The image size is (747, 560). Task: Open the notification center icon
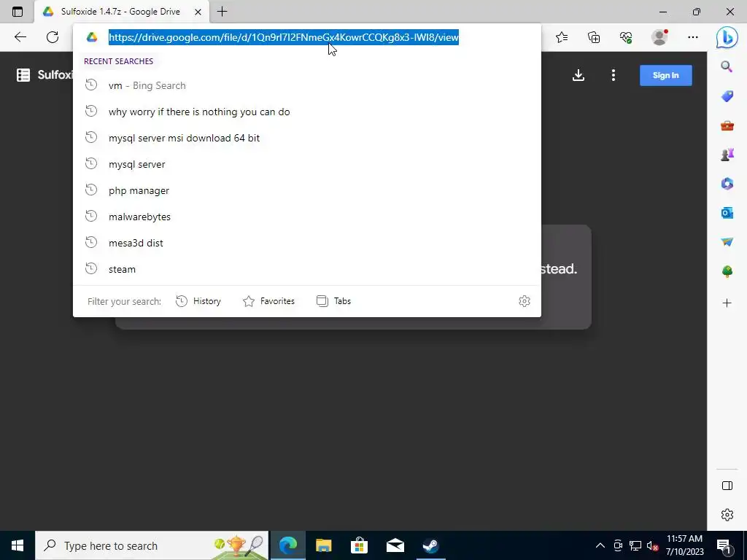click(x=723, y=545)
